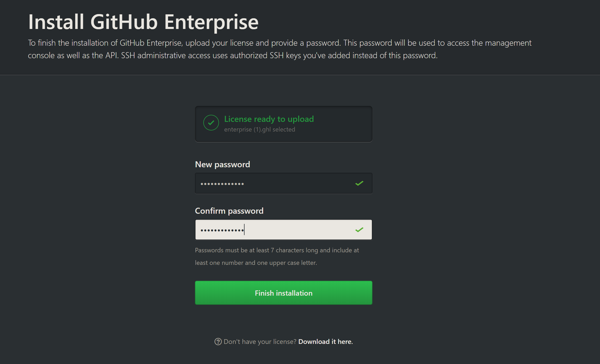Click the horizontal divider below the header
Image resolution: width=600 pixels, height=364 pixels.
pyautogui.click(x=300, y=75)
